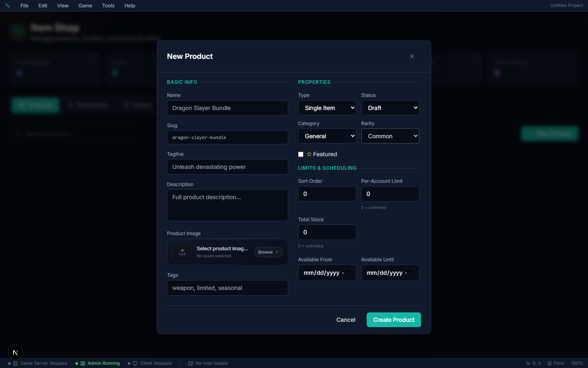This screenshot has width=588, height=368.
Task: Open the Status dropdown showing Draft
Action: click(390, 108)
